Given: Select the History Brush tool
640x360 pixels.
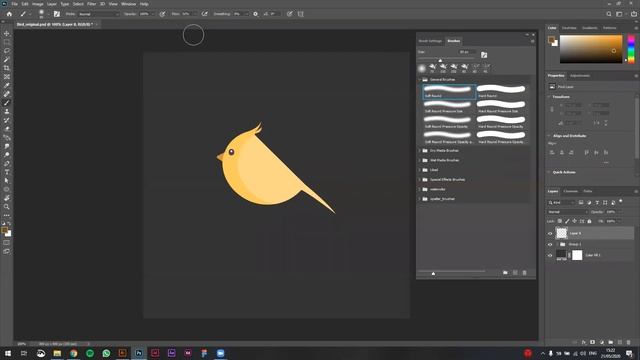Looking at the screenshot, I should (x=7, y=120).
